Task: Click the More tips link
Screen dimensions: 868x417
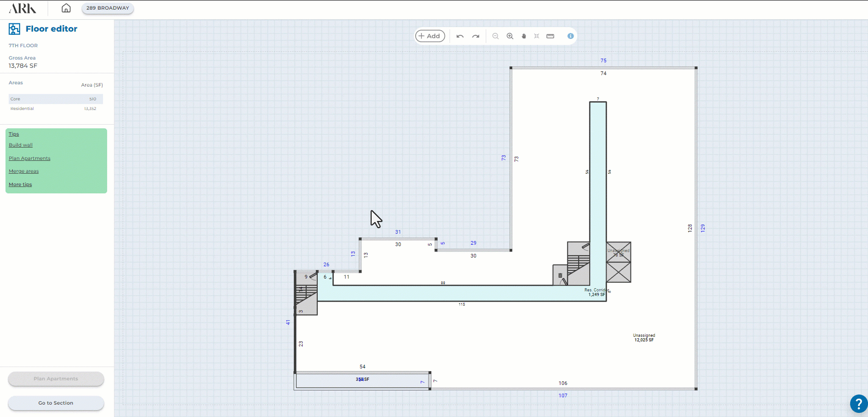Action: click(20, 185)
